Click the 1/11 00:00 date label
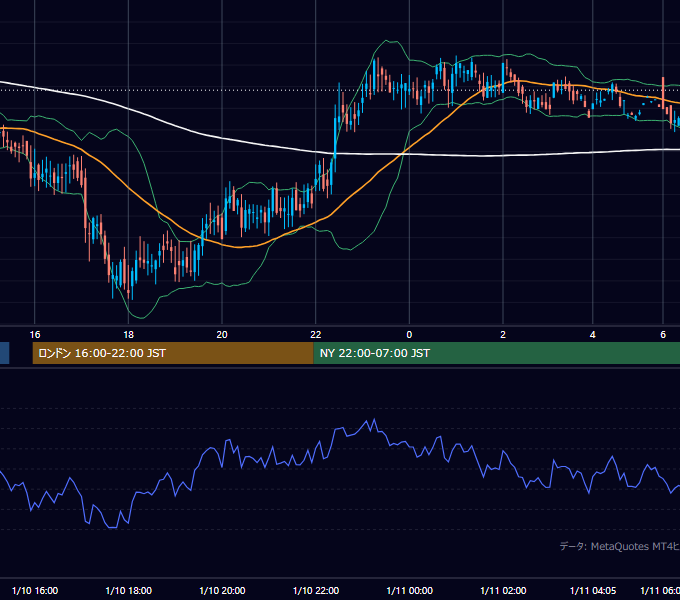This screenshot has height=600, width=680. 409,590
